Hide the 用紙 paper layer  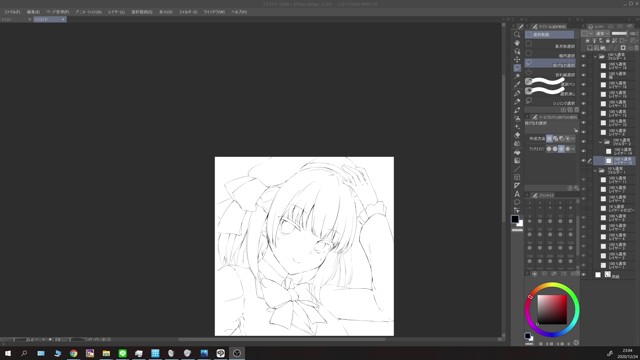(584, 275)
